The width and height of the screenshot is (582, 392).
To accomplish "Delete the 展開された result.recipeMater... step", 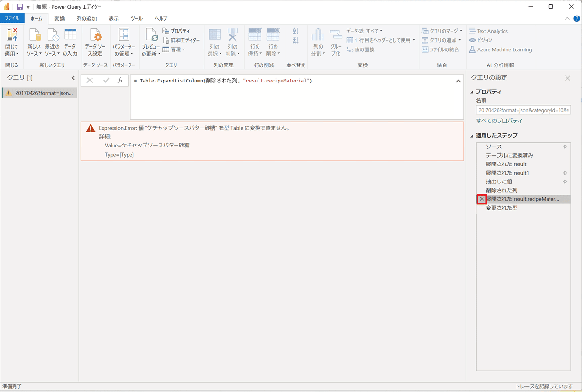I will coord(482,199).
